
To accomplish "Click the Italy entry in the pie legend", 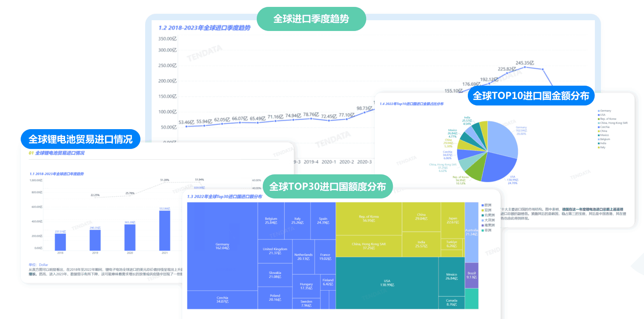I will coord(598,147).
